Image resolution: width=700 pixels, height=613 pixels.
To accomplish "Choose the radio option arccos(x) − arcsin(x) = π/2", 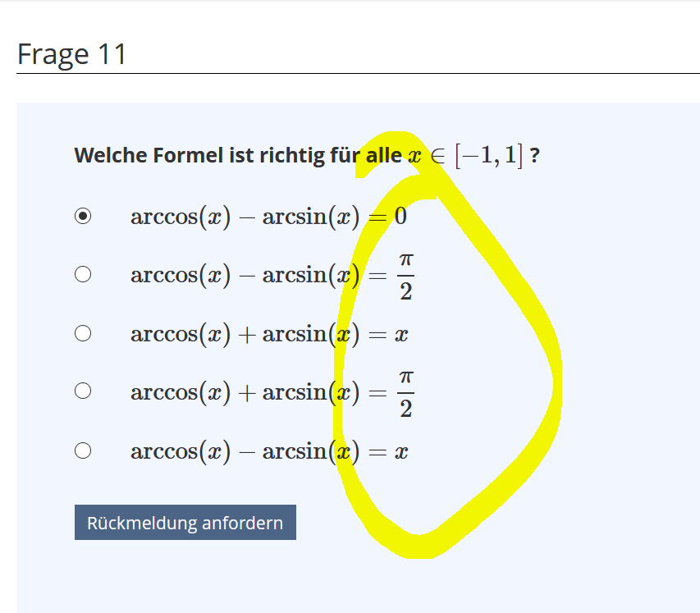I will pos(82,275).
